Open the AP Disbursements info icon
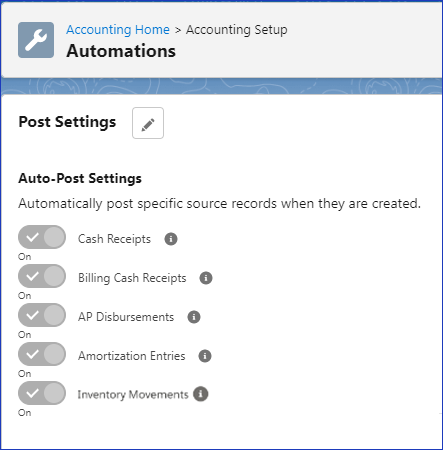Viewport: 443px width, 450px height. (x=194, y=317)
